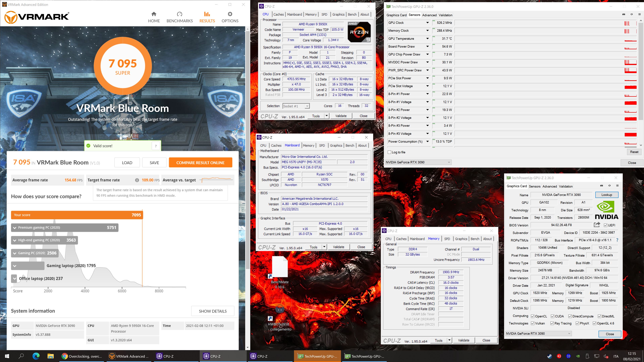Toggle OpenCL checkbox

tap(533, 316)
